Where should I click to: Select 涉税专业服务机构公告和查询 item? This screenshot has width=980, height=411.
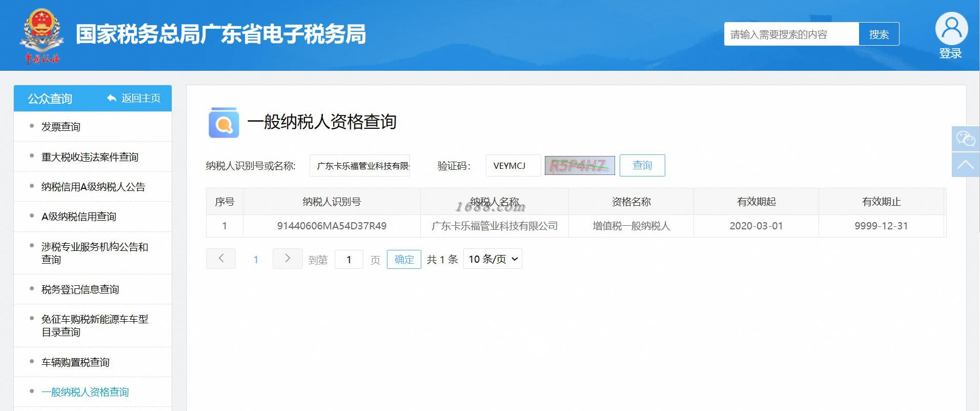[95, 253]
